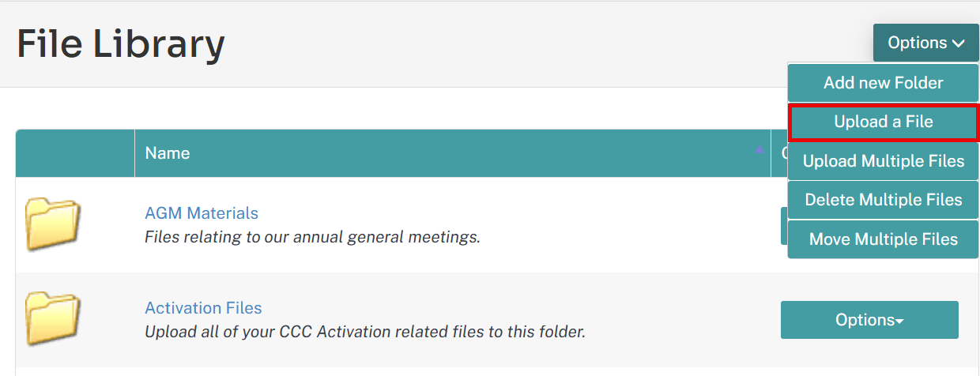Choose Add new Folder from the menu
Viewport: 980px width, 376px height.
tap(883, 83)
